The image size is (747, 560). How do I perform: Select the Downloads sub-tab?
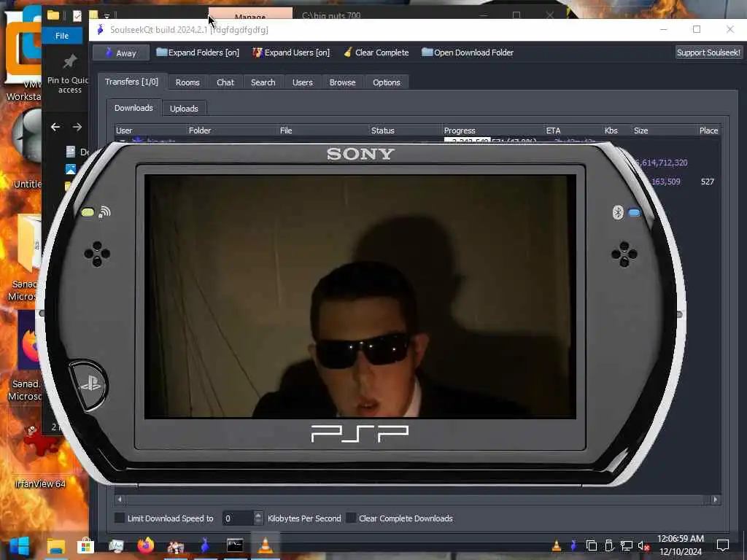point(134,108)
